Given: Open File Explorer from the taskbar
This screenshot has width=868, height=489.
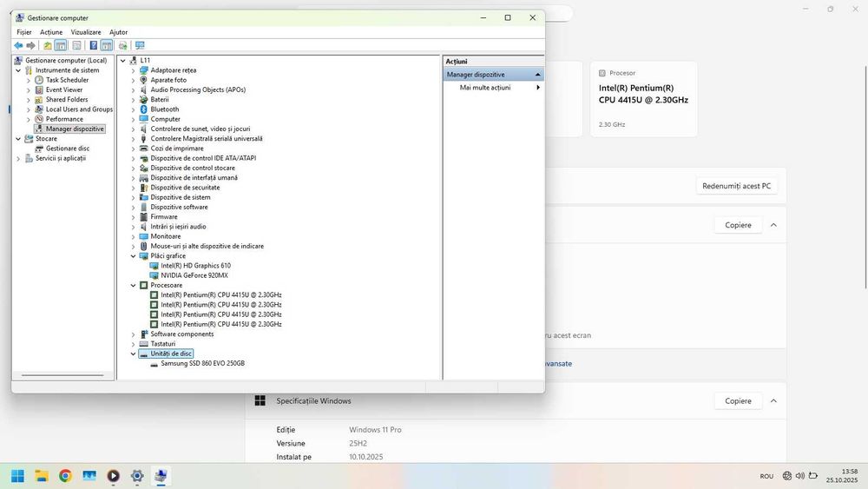Looking at the screenshot, I should coord(42,476).
